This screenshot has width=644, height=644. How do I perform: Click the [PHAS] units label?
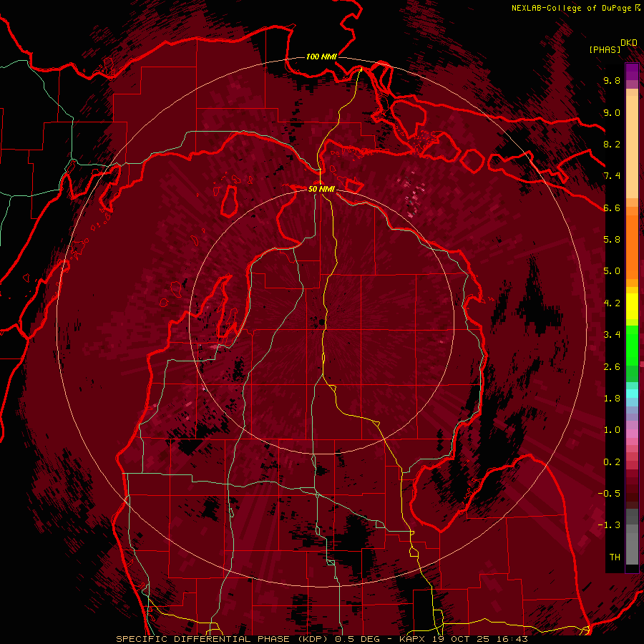[x=605, y=49]
